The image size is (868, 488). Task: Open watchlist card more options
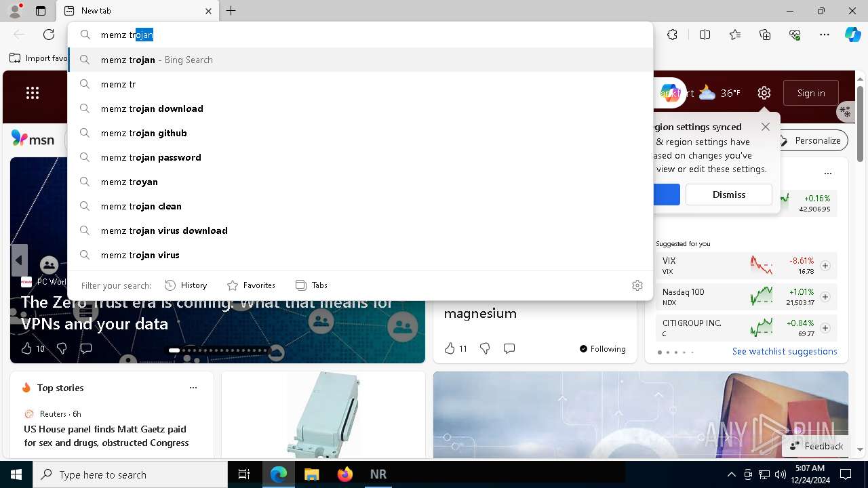pyautogui.click(x=827, y=174)
